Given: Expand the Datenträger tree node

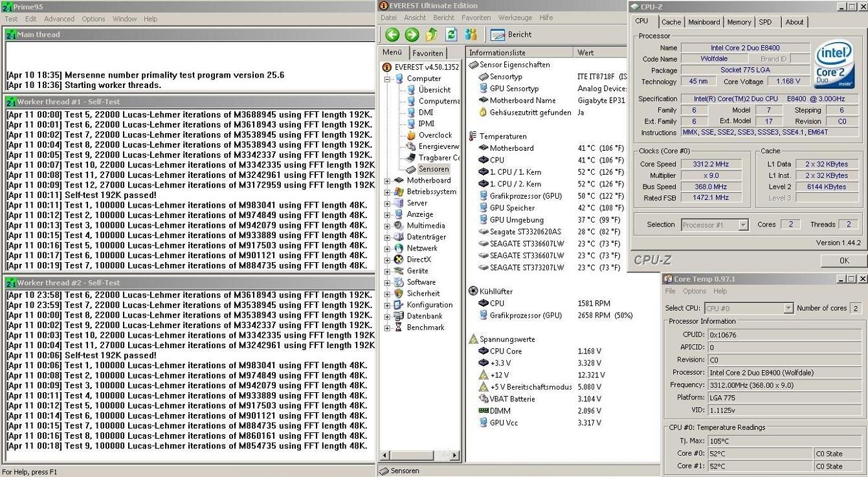Looking at the screenshot, I should pos(388,237).
